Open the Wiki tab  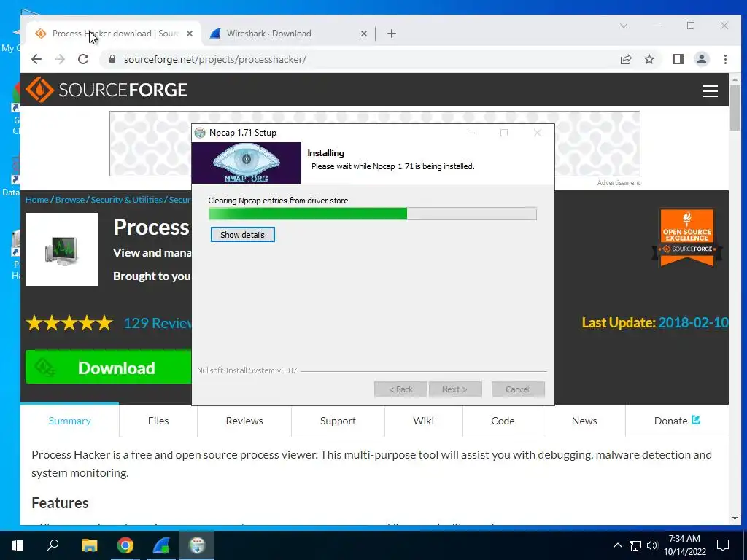click(424, 421)
